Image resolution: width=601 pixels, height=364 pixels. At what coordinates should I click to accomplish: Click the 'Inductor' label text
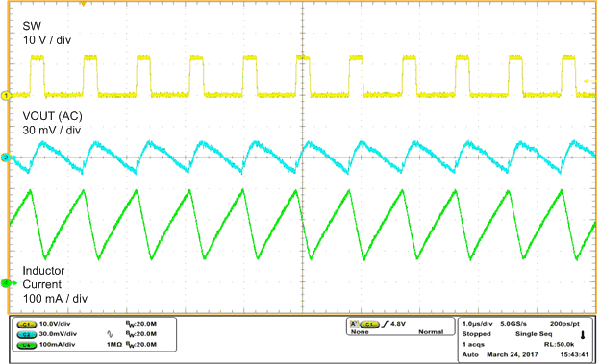click(x=43, y=271)
